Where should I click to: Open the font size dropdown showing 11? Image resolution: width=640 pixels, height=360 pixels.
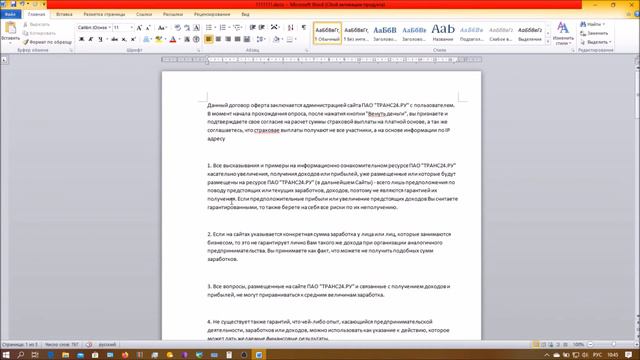point(131,28)
